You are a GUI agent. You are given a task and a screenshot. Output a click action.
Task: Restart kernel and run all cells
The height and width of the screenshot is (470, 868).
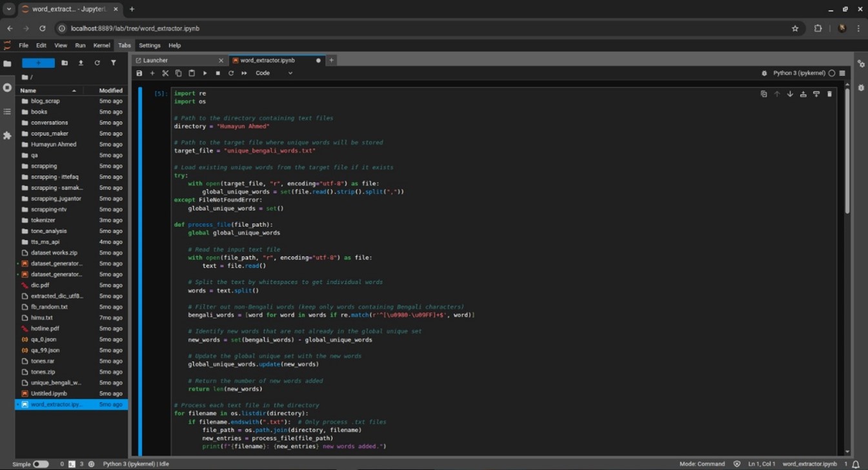(244, 73)
